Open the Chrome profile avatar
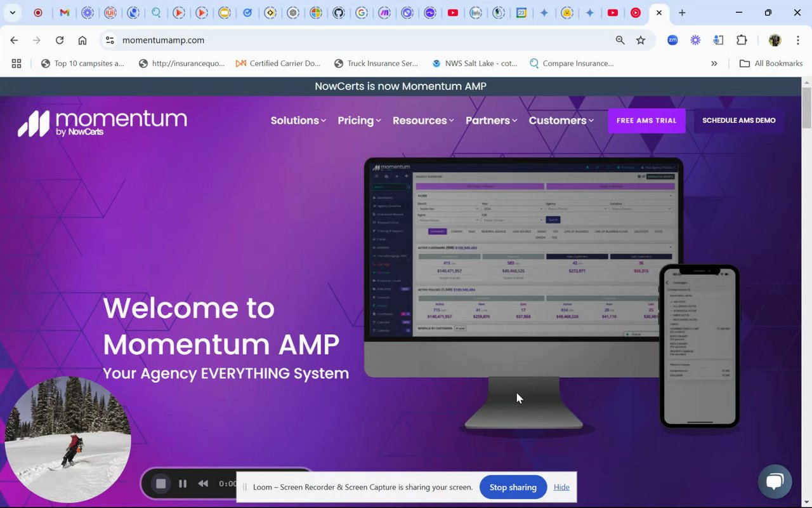Image resolution: width=812 pixels, height=508 pixels. (x=775, y=40)
